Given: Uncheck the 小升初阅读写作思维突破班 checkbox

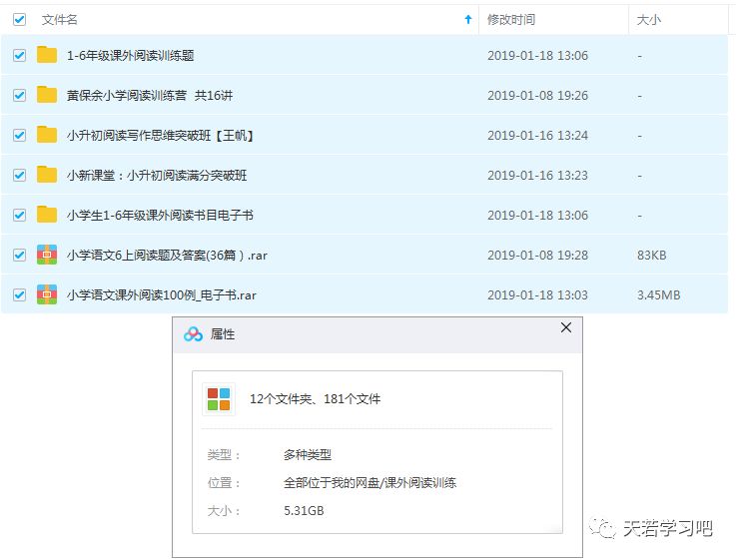Looking at the screenshot, I should [x=19, y=135].
